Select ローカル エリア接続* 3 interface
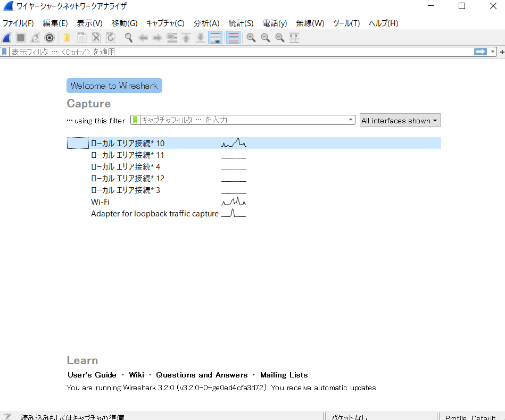The width and height of the screenshot is (505, 420). pos(254,190)
